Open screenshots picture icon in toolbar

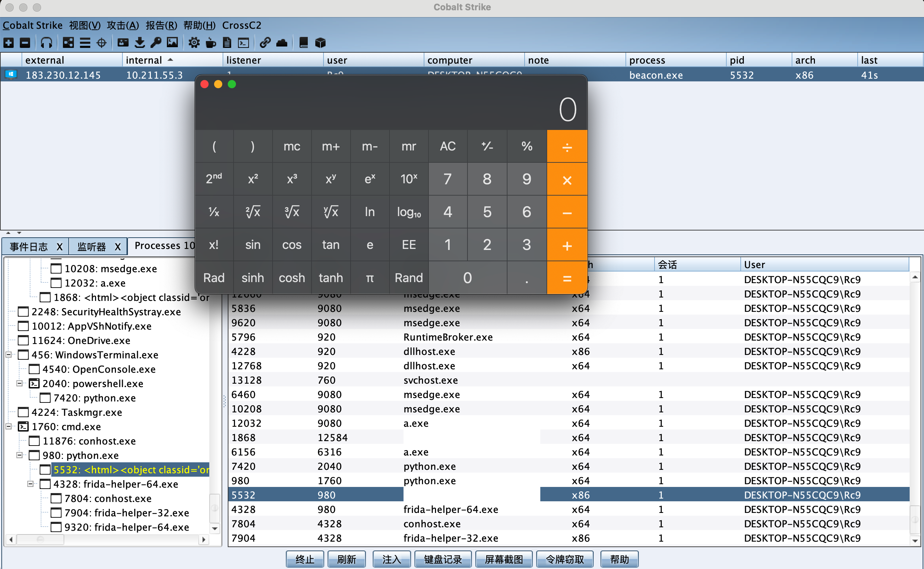(172, 42)
